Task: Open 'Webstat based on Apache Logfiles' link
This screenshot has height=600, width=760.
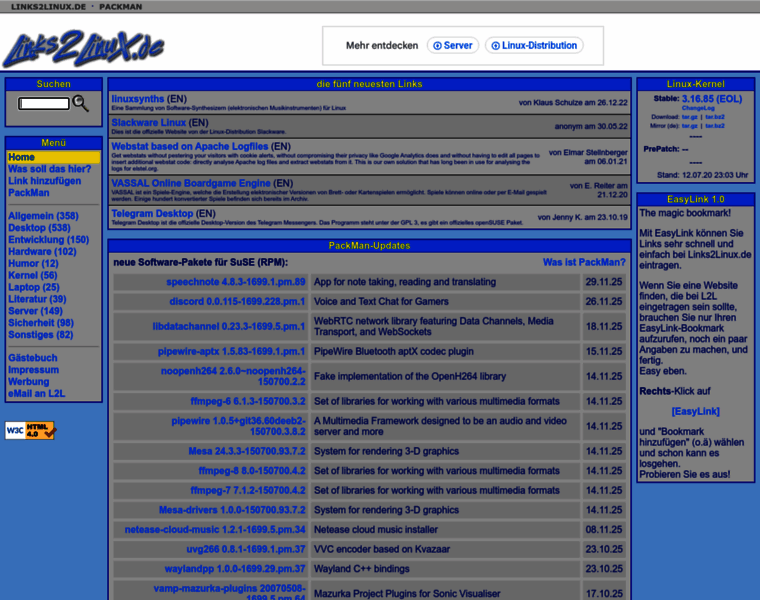Action: tap(190, 146)
